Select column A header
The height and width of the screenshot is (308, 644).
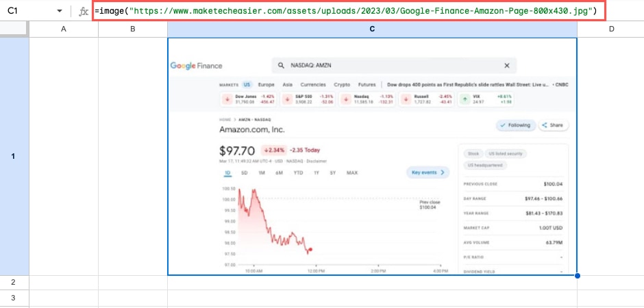64,29
